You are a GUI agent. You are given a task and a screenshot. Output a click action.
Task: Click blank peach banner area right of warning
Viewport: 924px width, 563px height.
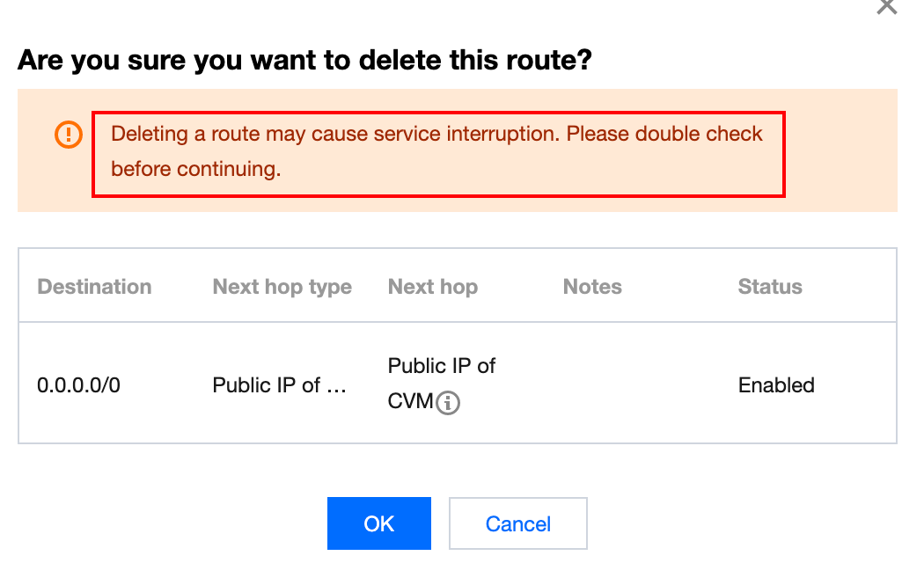[x=840, y=150]
